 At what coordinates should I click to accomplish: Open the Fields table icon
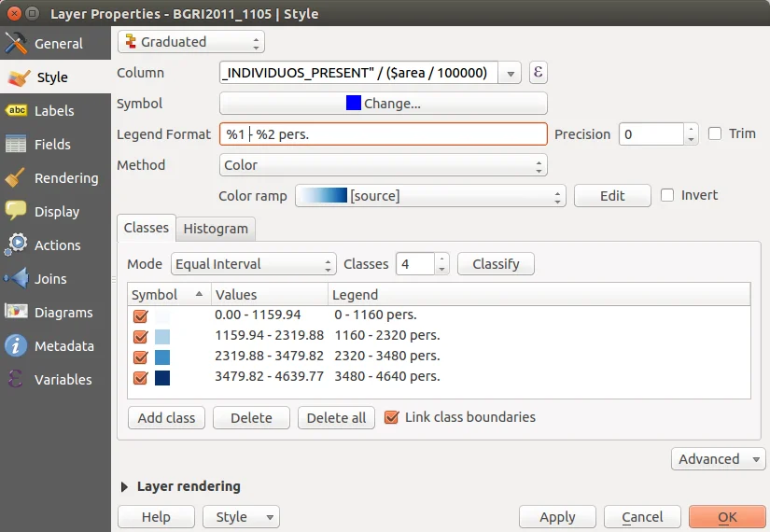[17, 145]
